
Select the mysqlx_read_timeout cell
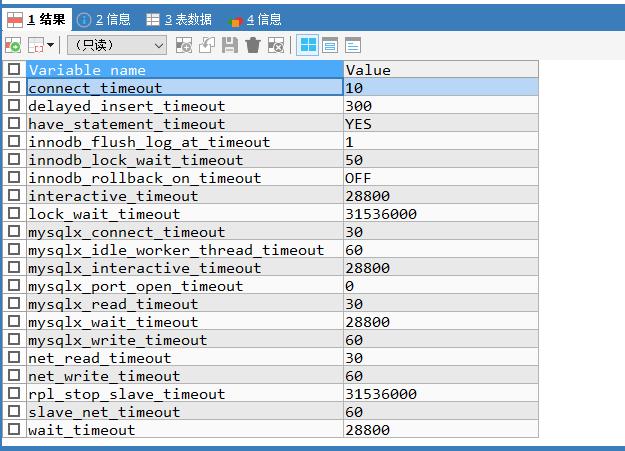pyautogui.click(x=185, y=303)
